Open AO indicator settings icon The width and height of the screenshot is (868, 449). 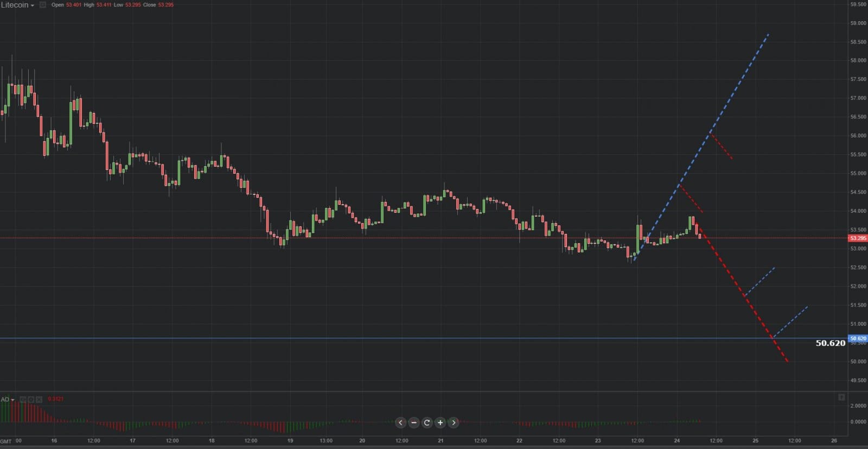31,400
